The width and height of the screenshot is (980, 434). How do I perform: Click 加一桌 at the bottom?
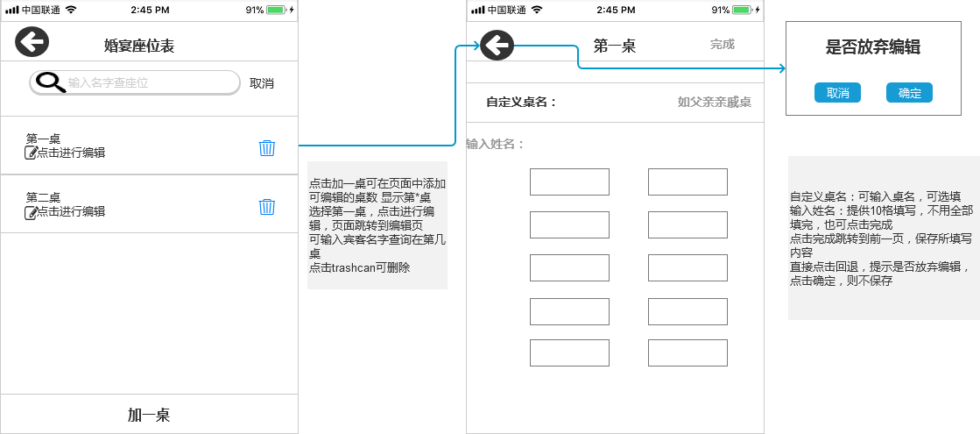click(x=149, y=415)
